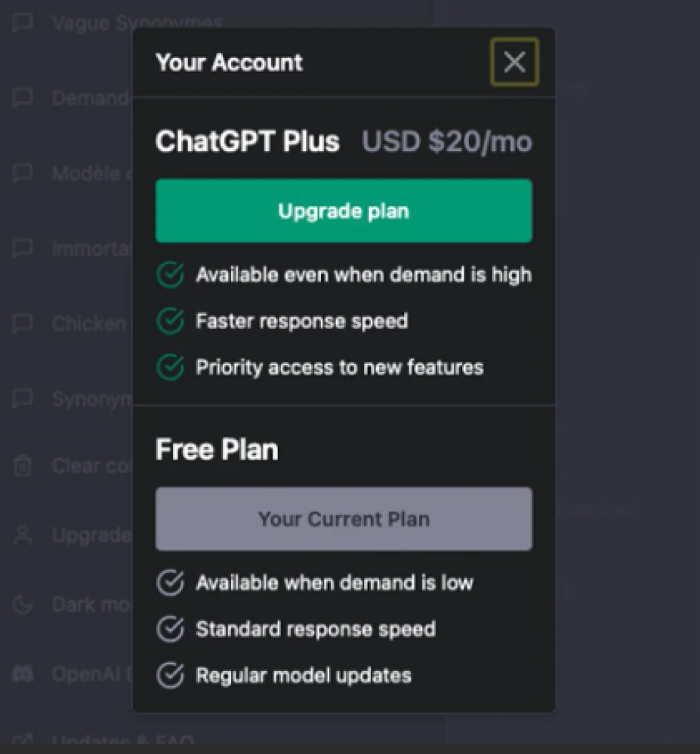
Task: Click chat icon next to Modèle conversation
Action: tap(22, 173)
